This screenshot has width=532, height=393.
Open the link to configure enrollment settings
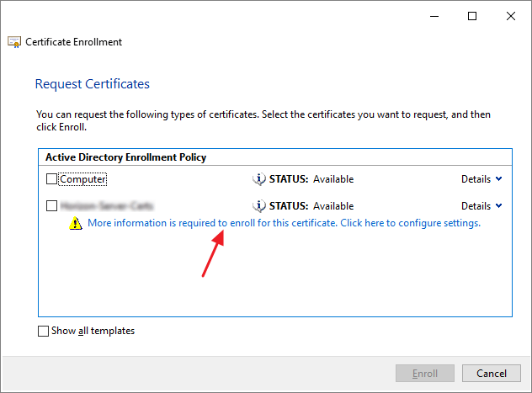pyautogui.click(x=284, y=224)
